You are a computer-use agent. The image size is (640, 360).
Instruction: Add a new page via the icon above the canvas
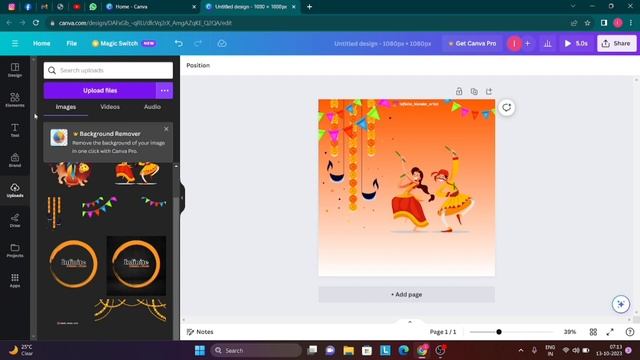pyautogui.click(x=489, y=91)
